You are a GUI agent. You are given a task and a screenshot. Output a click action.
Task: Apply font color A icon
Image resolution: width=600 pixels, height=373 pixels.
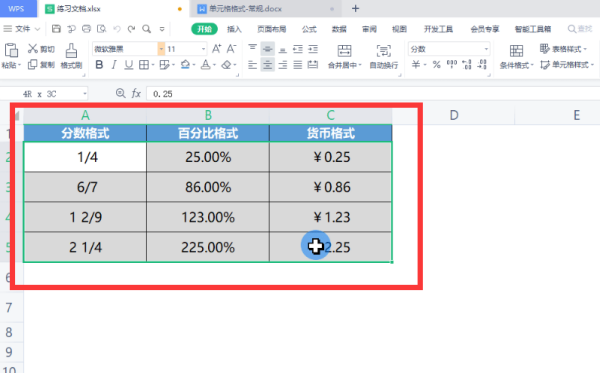(205, 65)
